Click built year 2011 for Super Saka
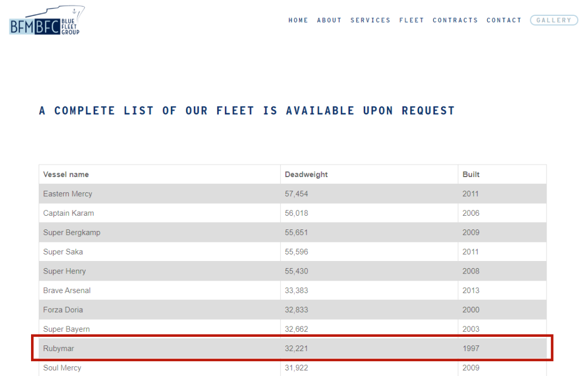The height and width of the screenshot is (376, 588). click(470, 252)
